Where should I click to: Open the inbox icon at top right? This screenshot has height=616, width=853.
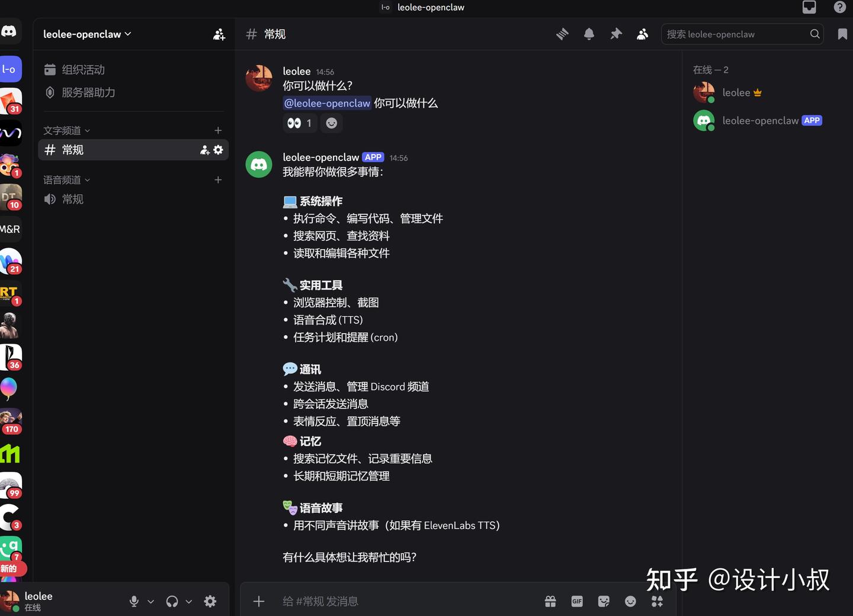809,7
